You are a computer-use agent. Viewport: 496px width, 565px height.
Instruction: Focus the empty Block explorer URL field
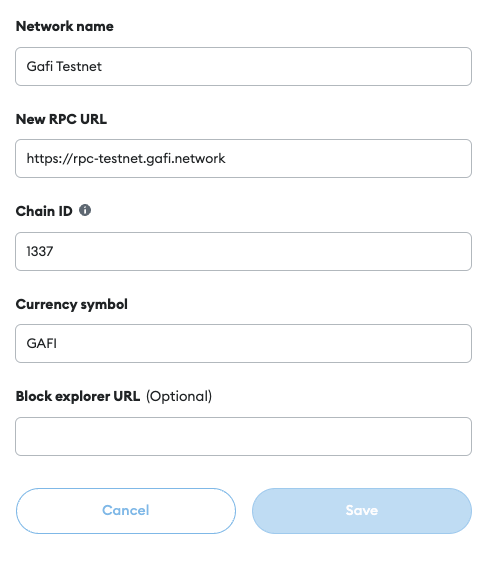(x=243, y=436)
